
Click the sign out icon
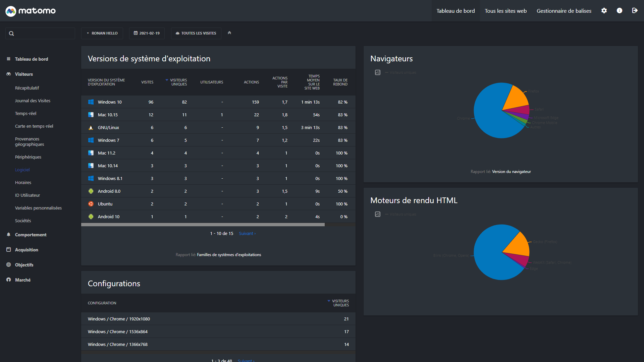point(635,11)
